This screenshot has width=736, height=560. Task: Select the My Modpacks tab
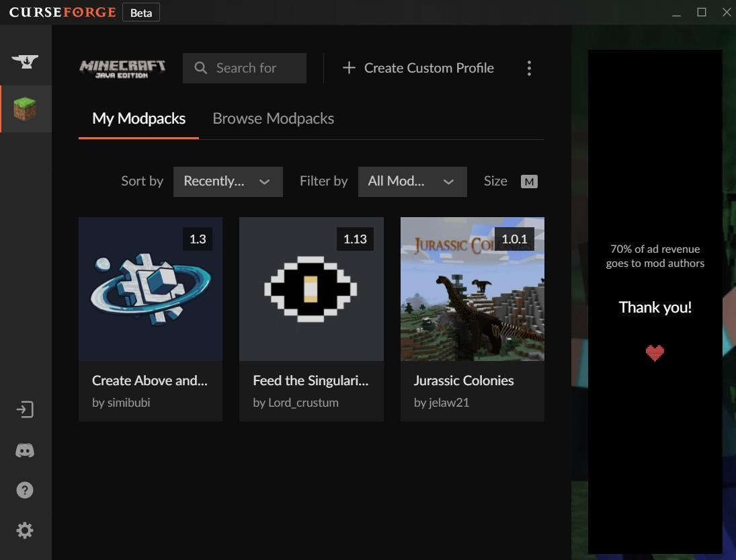[x=138, y=118]
